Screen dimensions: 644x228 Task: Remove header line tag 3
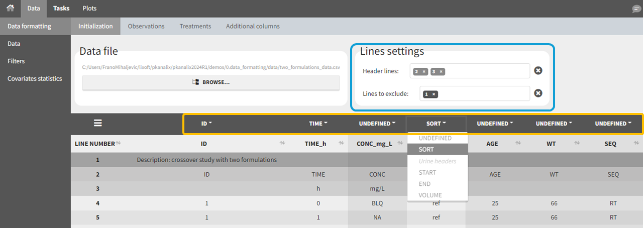[x=441, y=71]
